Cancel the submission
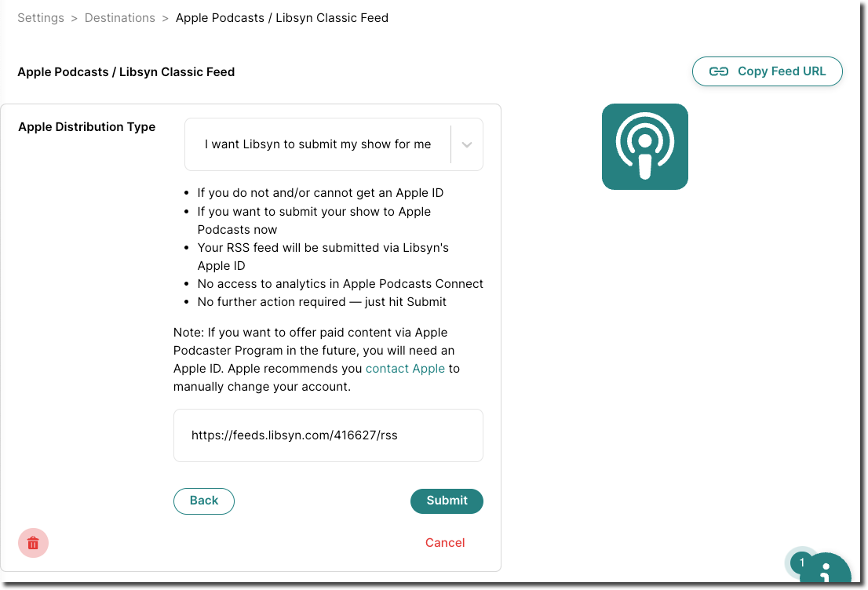The height and width of the screenshot is (590, 868). point(444,542)
